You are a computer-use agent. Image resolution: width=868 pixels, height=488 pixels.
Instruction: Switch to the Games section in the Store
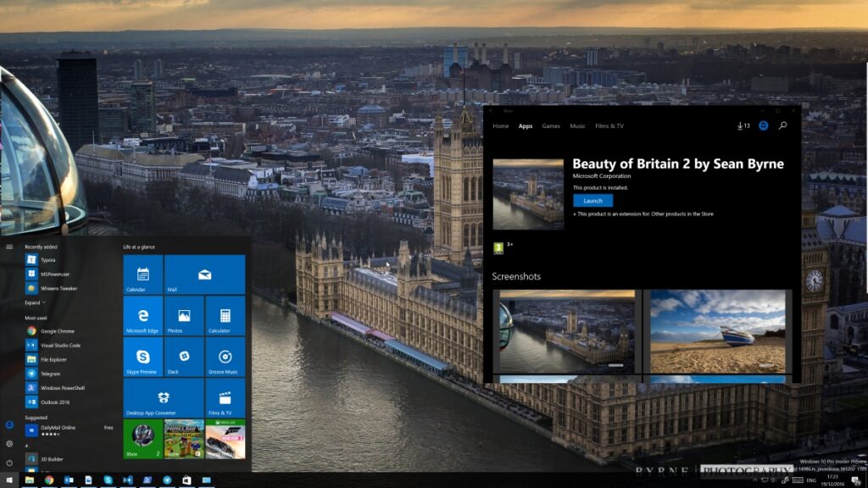tap(550, 125)
